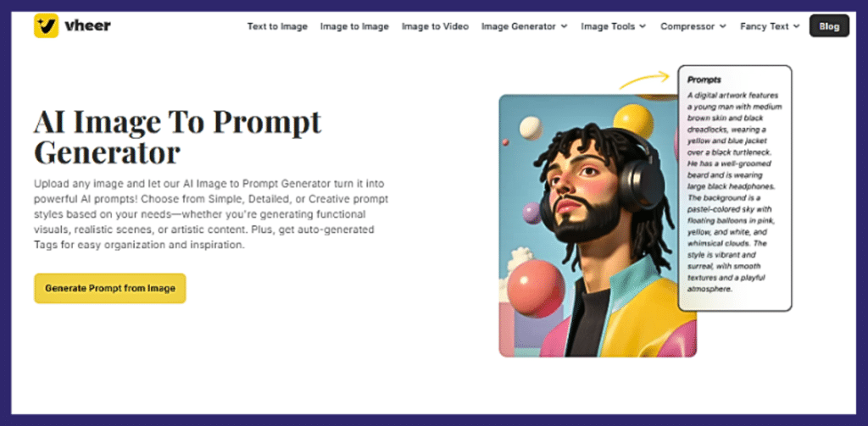
Task: Expand the Image Generator dropdown
Action: coord(524,26)
